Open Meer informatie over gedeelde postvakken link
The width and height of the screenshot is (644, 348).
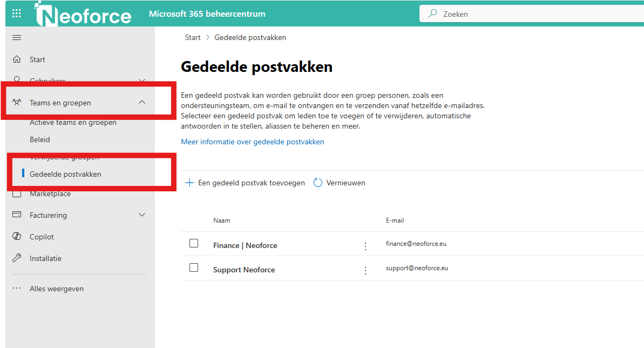click(x=253, y=142)
